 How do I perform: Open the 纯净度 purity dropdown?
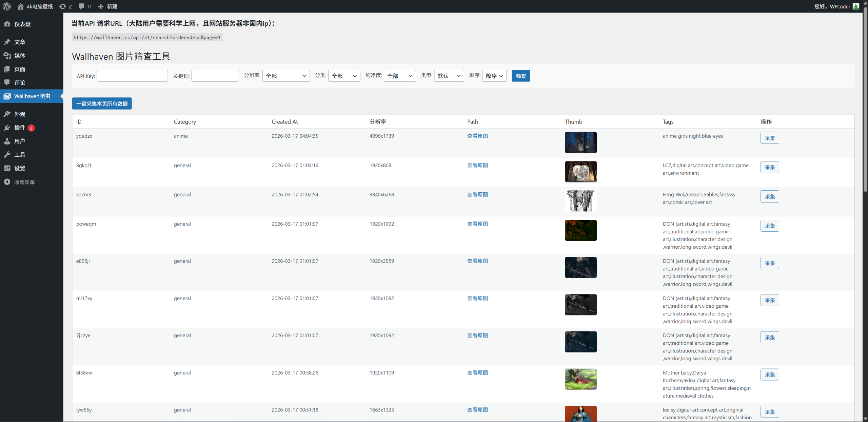[x=399, y=76]
